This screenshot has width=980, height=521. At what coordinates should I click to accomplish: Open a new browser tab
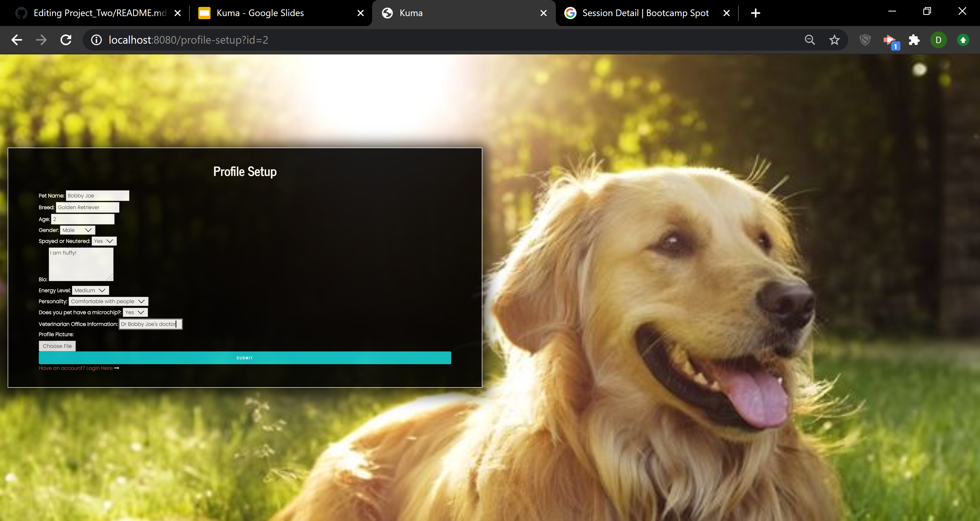[x=755, y=13]
